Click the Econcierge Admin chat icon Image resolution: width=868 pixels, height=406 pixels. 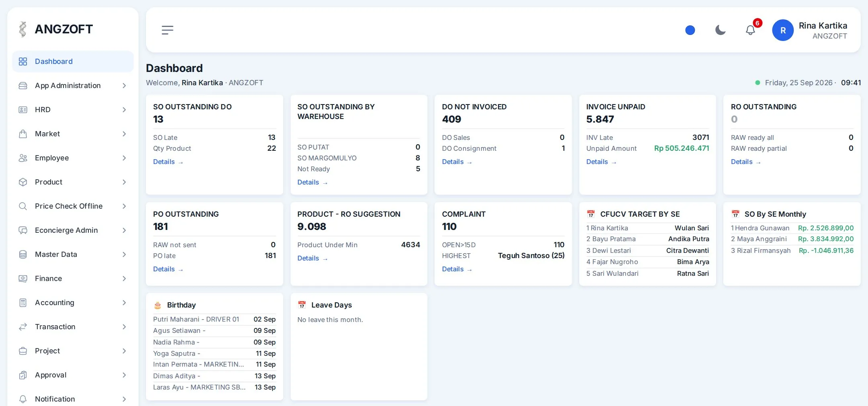click(x=23, y=230)
